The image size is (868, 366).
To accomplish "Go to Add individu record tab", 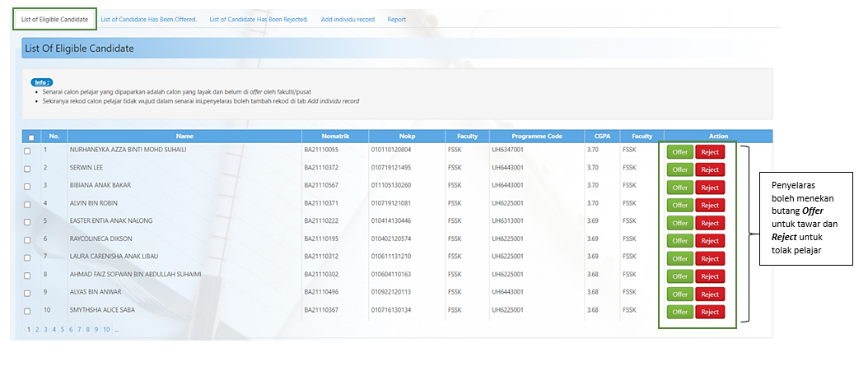I will pos(348,19).
